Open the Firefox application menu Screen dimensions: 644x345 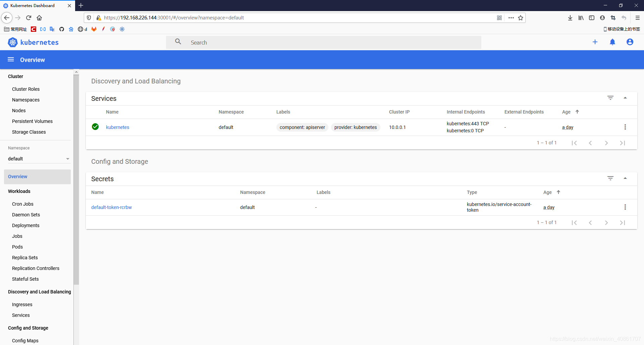tap(638, 18)
